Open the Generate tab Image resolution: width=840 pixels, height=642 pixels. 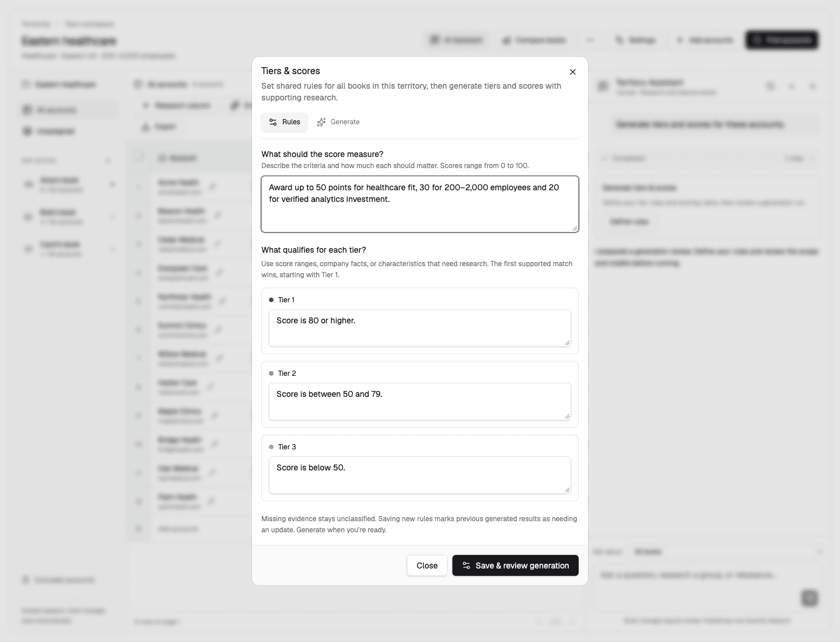tap(338, 122)
